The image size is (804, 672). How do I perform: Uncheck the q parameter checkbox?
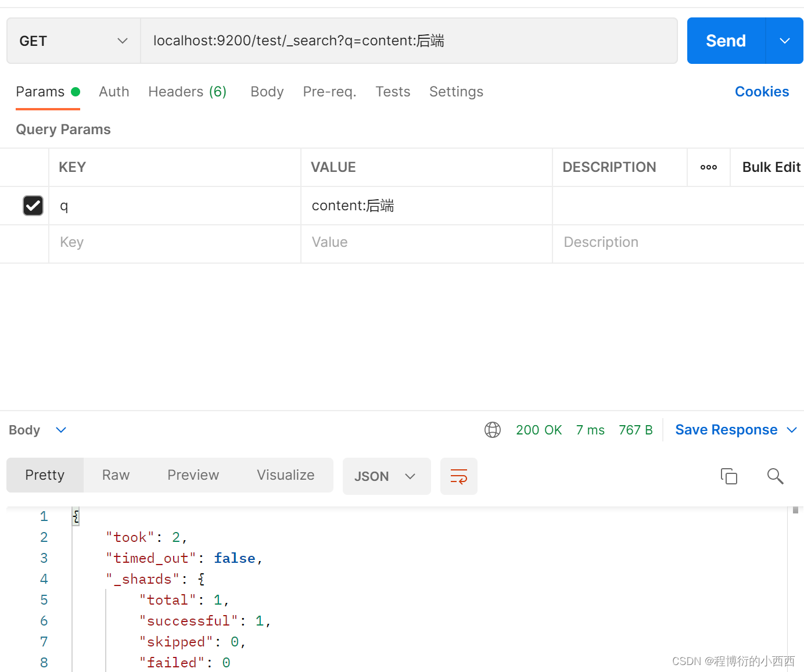click(x=33, y=206)
